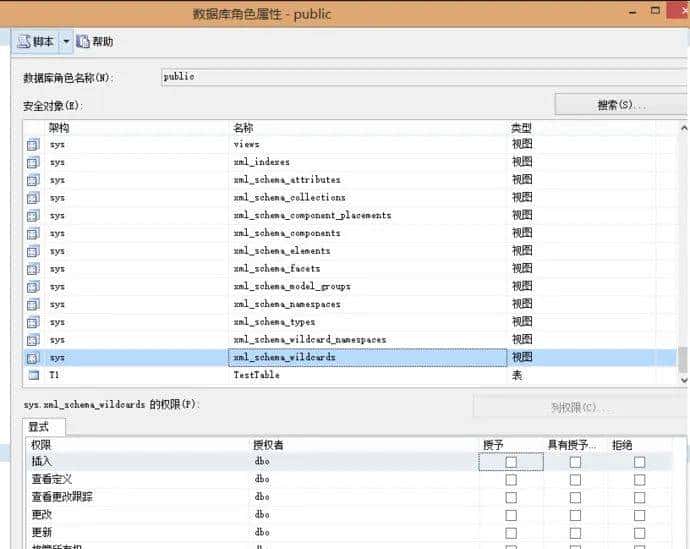Click icon of selected xml_schema_wildcards row
690x549 pixels.
click(33, 358)
